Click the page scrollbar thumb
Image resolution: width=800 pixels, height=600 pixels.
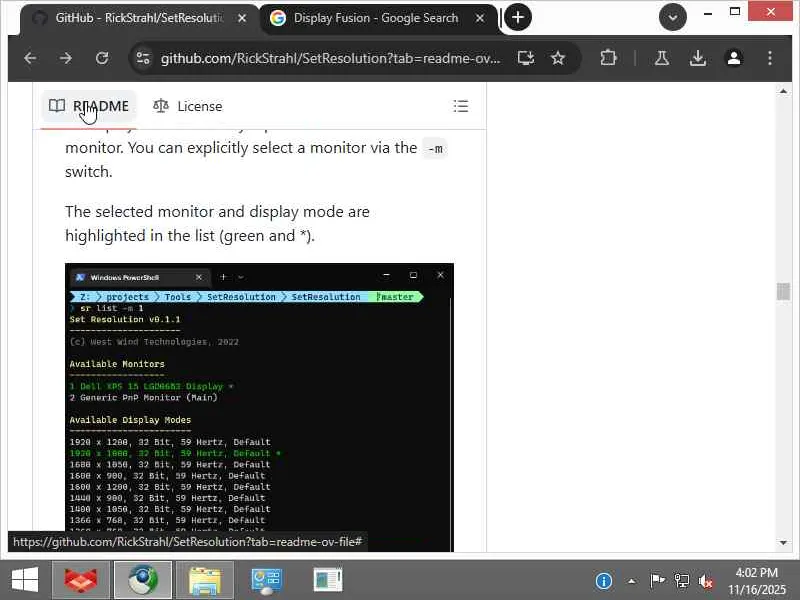pyautogui.click(x=783, y=291)
